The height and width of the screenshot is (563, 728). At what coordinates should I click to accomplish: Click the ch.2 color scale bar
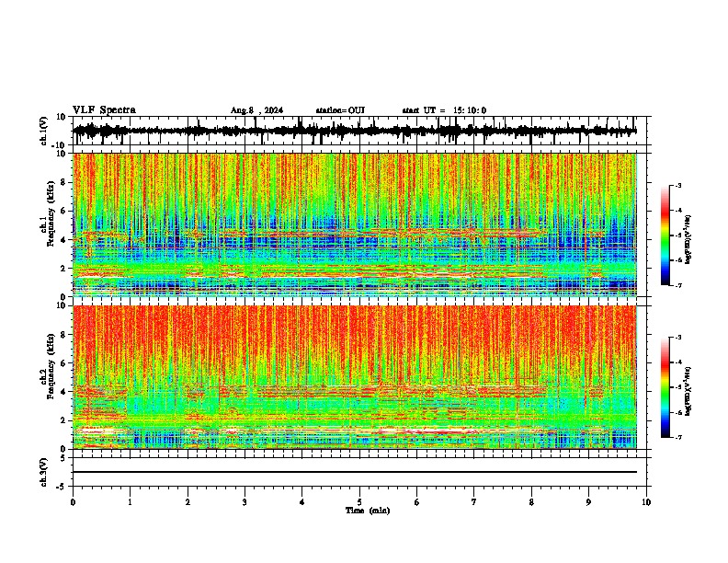pos(665,387)
